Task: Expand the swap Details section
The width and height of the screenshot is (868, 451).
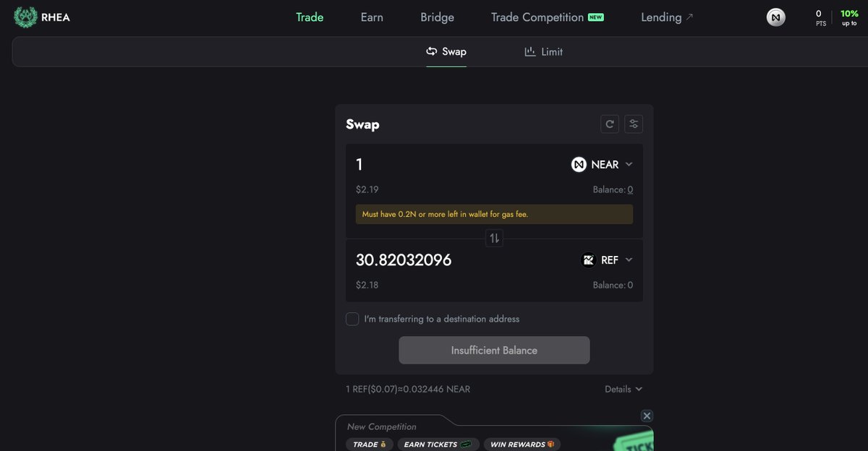Action: point(624,389)
